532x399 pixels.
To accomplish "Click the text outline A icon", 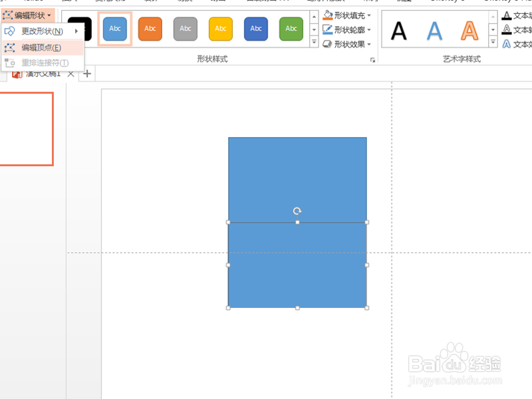I will 507,30.
